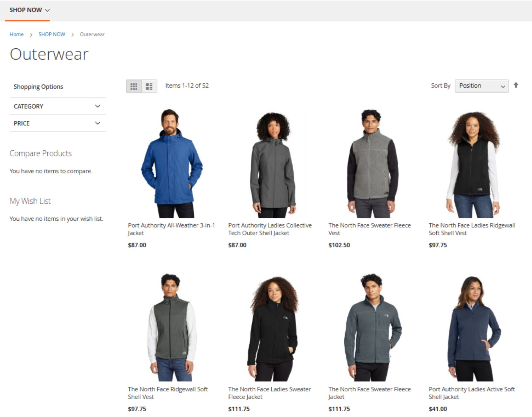The width and height of the screenshot is (532, 417).
Task: Open the SHOP NOW menu
Action: click(x=30, y=10)
